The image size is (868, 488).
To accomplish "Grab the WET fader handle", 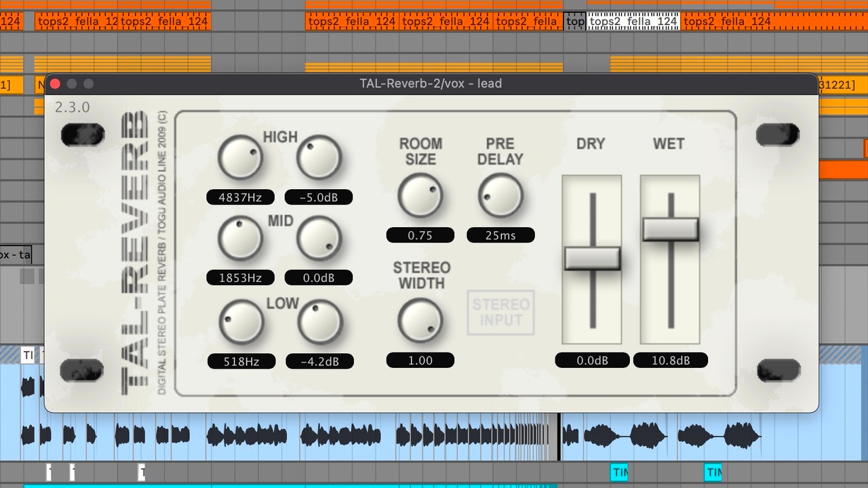I will [x=671, y=229].
